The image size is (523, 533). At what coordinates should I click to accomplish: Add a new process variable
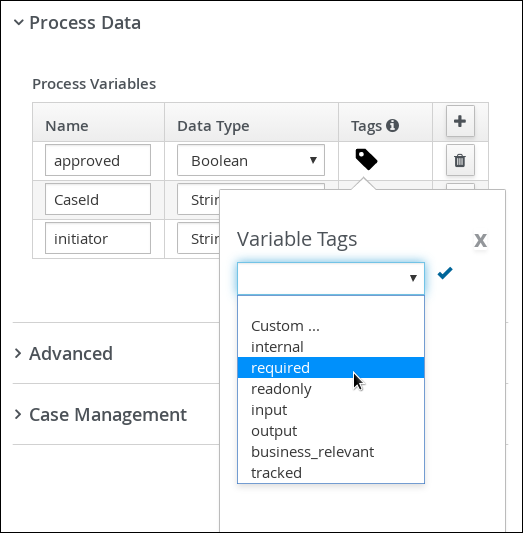(x=460, y=121)
